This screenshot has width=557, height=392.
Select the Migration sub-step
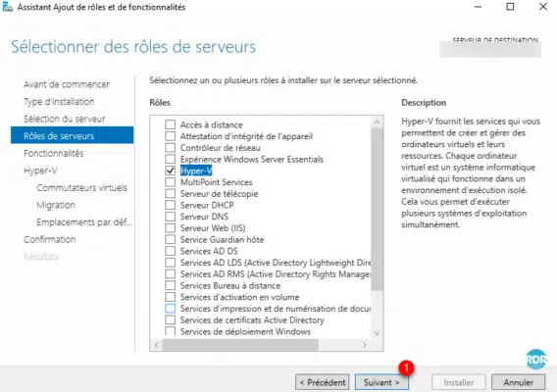[56, 205]
